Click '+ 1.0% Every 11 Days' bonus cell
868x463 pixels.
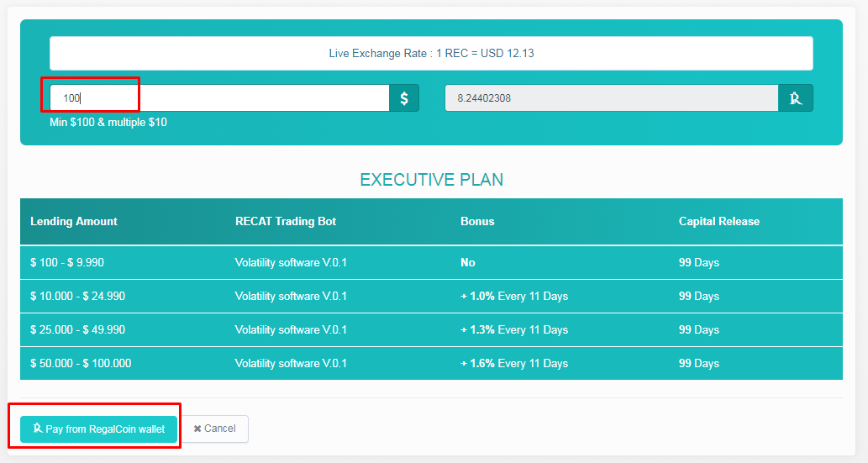[514, 297]
